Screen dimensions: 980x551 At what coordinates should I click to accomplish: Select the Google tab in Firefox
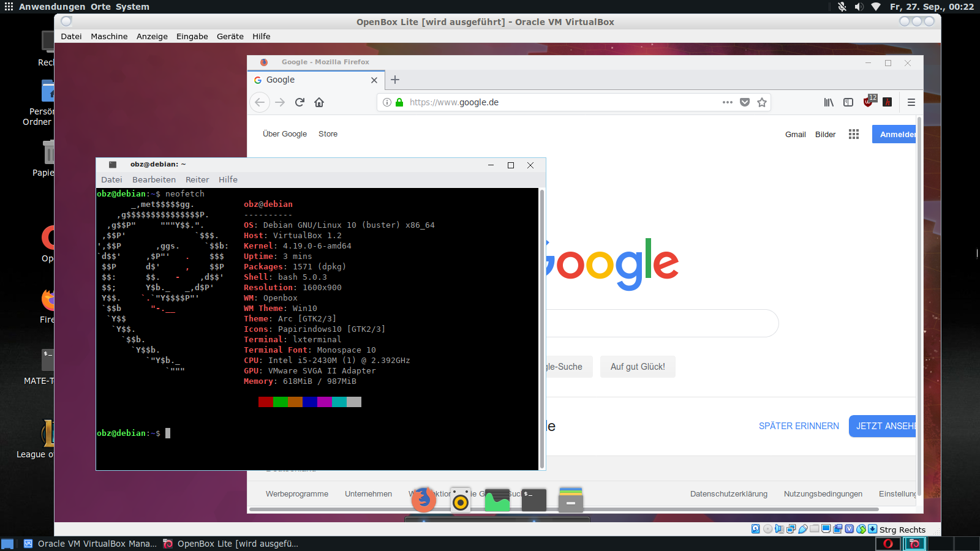point(316,80)
